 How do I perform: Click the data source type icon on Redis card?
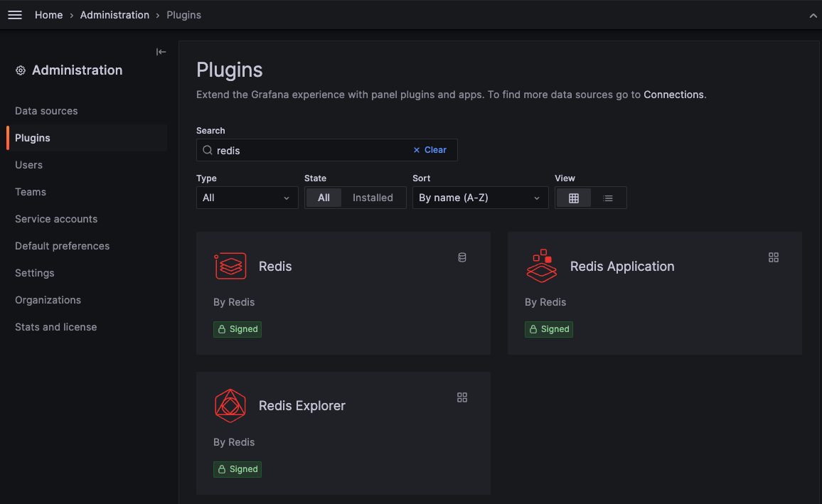coord(462,257)
